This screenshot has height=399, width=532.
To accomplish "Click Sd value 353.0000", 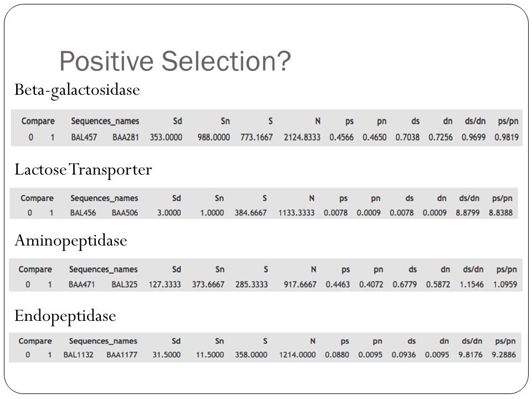I will (166, 137).
